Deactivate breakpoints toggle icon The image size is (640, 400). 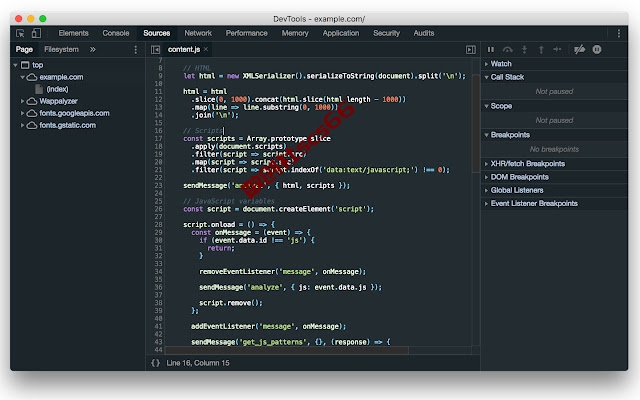(x=579, y=49)
